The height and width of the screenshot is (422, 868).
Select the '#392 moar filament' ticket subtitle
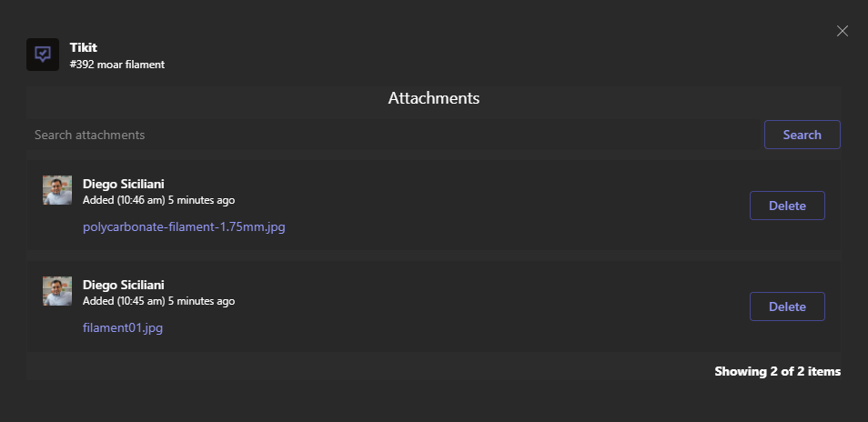(x=117, y=65)
